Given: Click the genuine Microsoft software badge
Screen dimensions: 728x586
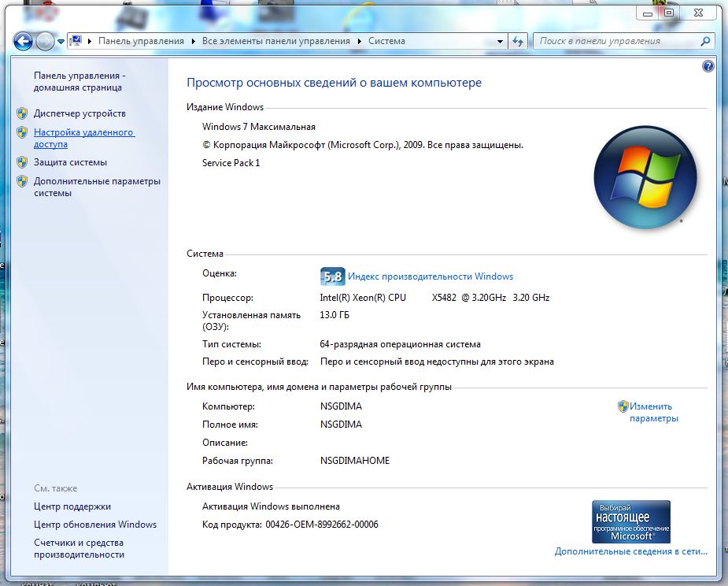Looking at the screenshot, I should click(x=631, y=521).
